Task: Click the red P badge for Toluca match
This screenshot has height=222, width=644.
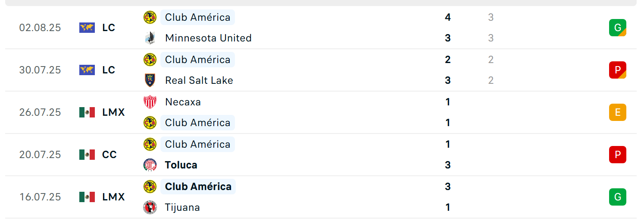Action: pyautogui.click(x=617, y=155)
